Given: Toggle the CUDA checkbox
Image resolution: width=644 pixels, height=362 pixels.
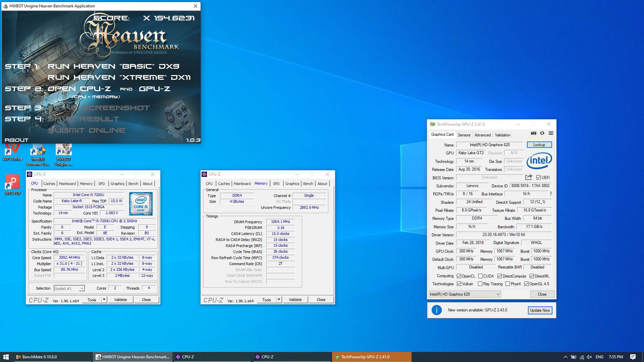Looking at the screenshot, I should click(x=480, y=276).
